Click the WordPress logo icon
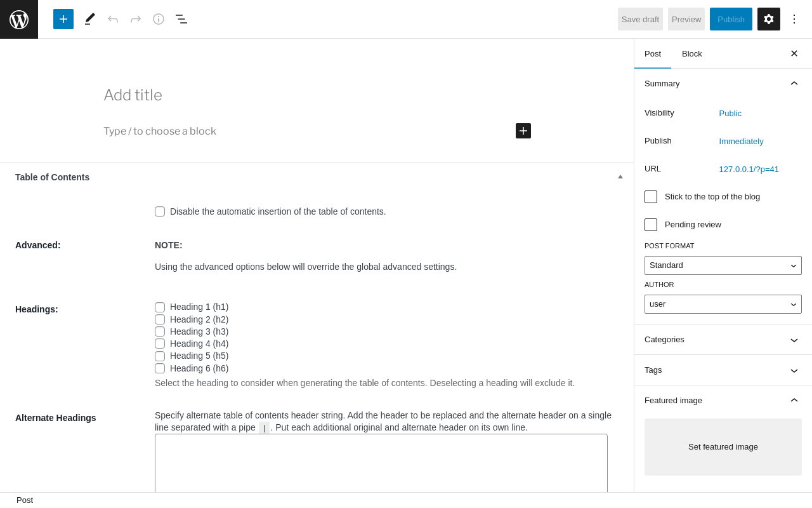 [19, 19]
